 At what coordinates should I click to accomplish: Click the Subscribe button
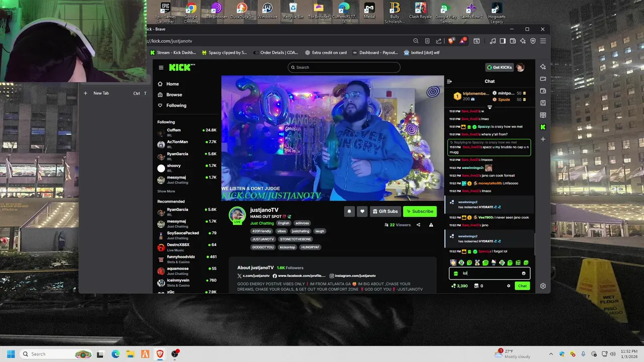tap(420, 212)
